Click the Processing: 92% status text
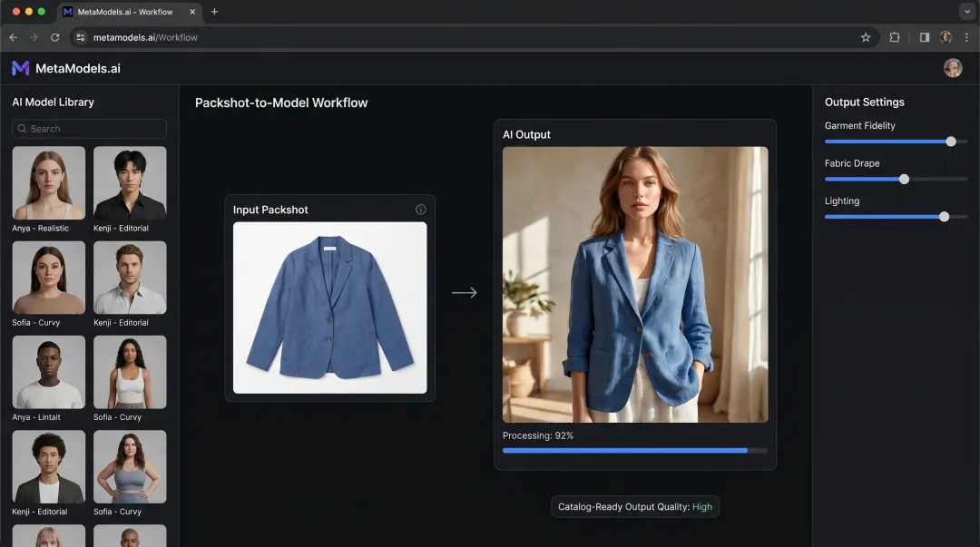 point(538,435)
